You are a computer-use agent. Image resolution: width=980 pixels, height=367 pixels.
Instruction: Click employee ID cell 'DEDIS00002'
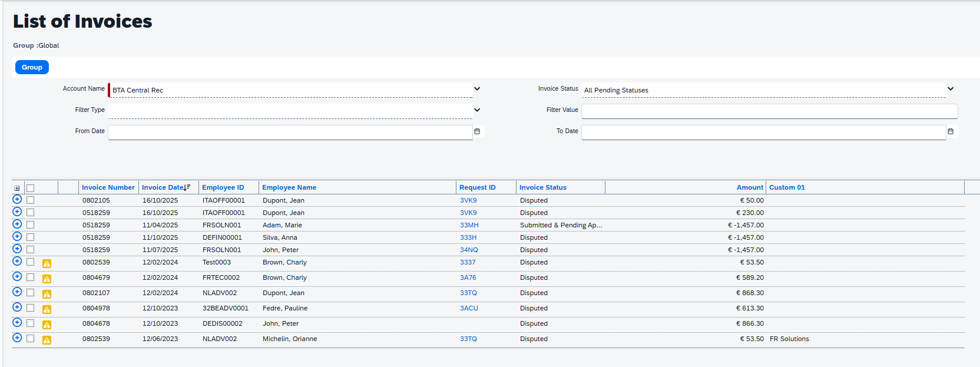pos(223,323)
